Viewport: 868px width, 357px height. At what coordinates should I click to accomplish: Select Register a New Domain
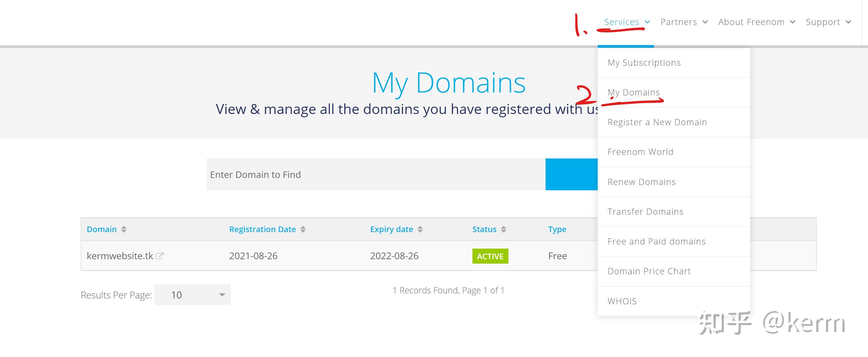pos(657,122)
